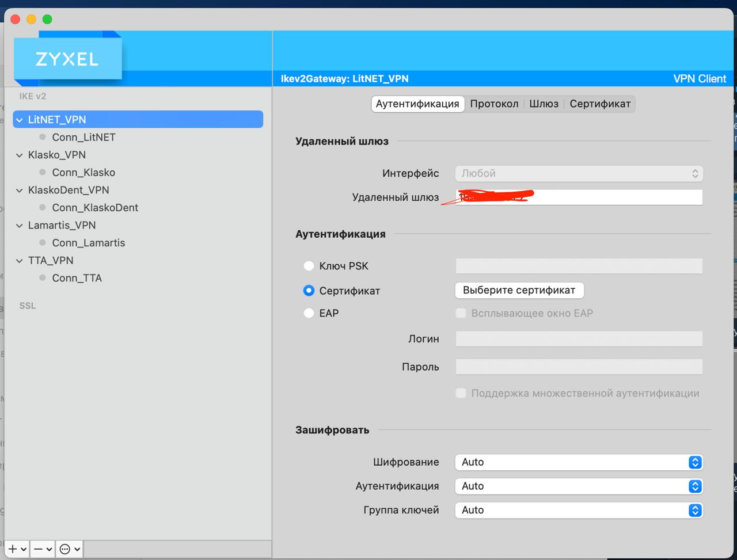Collapse the TTA_VPN tree node
Screen dimensions: 737x560
(20, 260)
